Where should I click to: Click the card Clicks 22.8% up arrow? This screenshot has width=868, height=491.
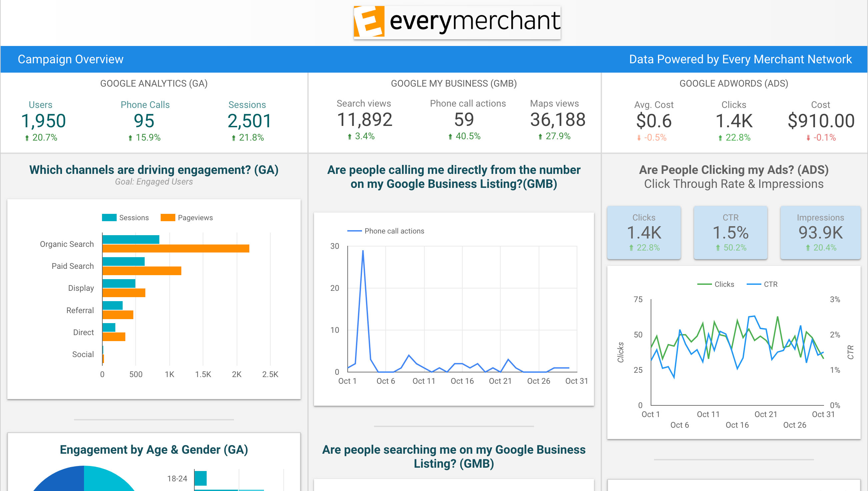tap(631, 248)
